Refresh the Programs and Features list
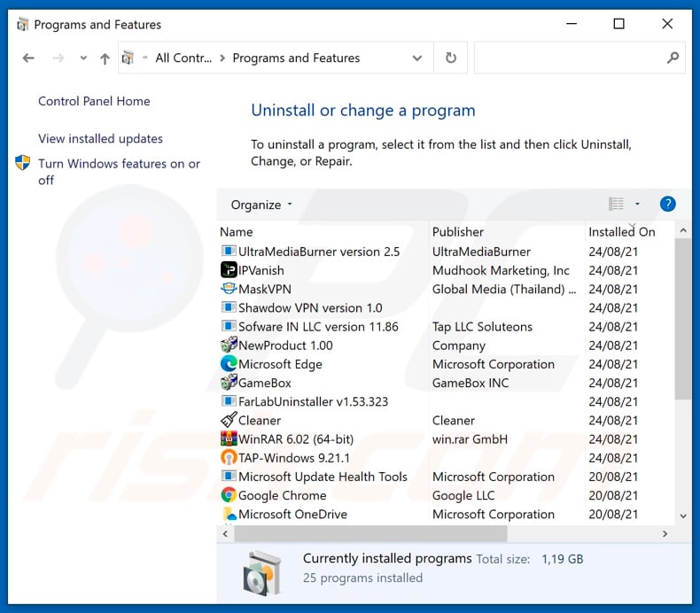This screenshot has width=700, height=613. (x=451, y=58)
